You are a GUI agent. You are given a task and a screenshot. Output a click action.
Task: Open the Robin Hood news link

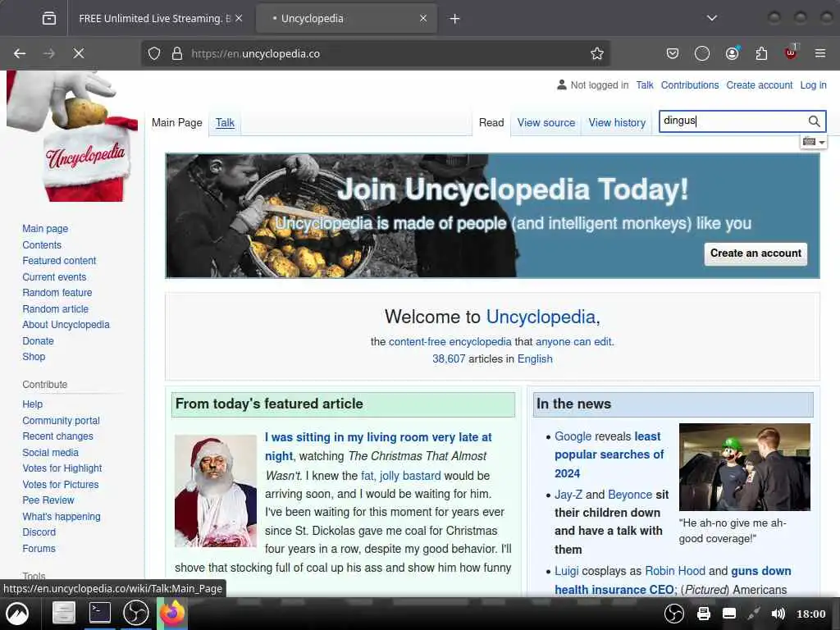[675, 571]
